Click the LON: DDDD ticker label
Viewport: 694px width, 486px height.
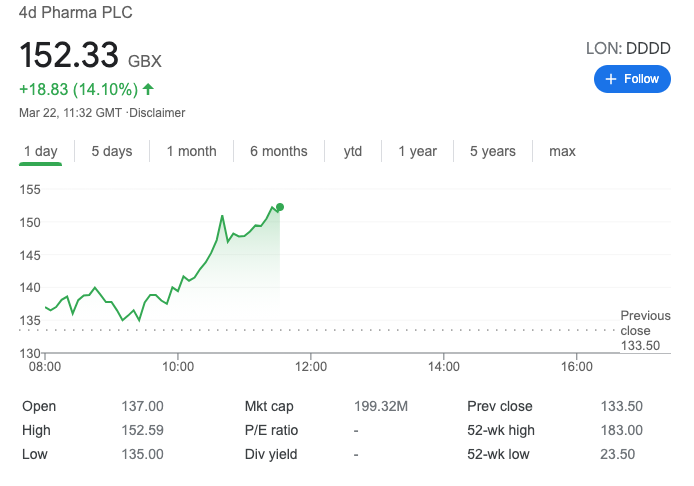628,48
